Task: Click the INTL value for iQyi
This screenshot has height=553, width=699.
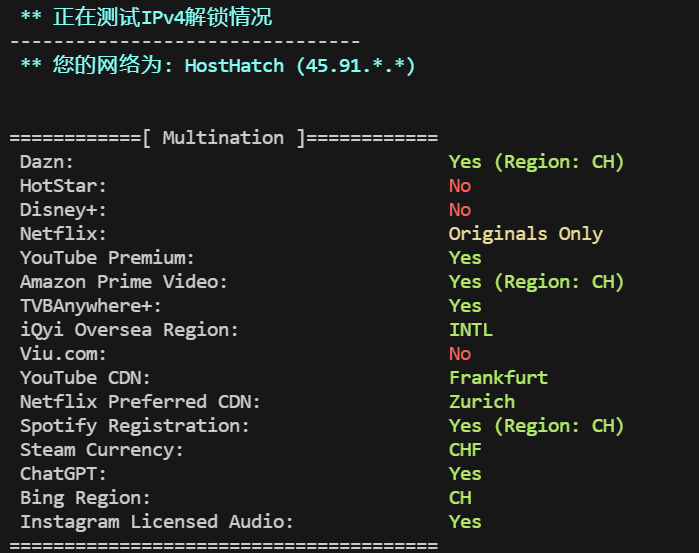Action: pos(471,330)
